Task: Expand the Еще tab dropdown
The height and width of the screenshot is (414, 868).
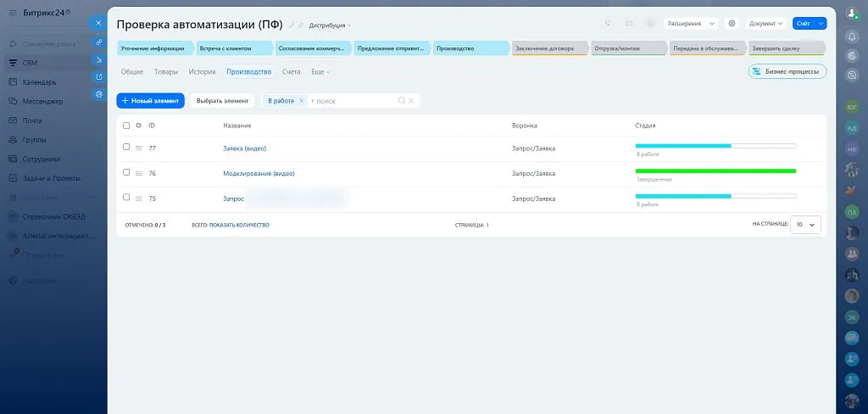Action: [320, 71]
